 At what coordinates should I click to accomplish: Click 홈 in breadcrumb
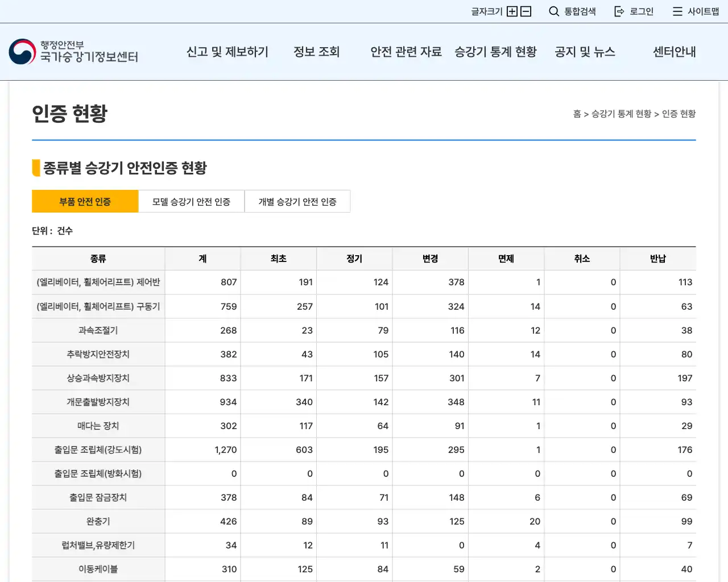click(x=577, y=114)
